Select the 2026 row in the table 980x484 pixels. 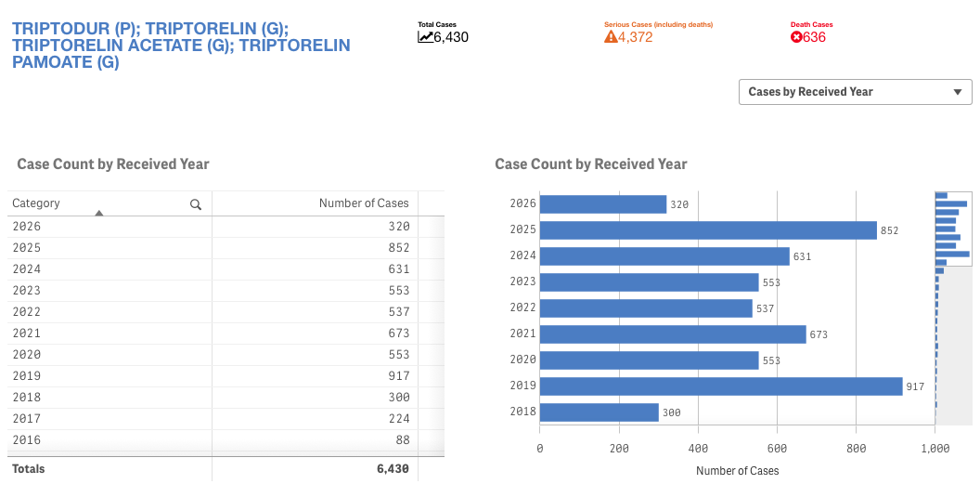(x=226, y=227)
